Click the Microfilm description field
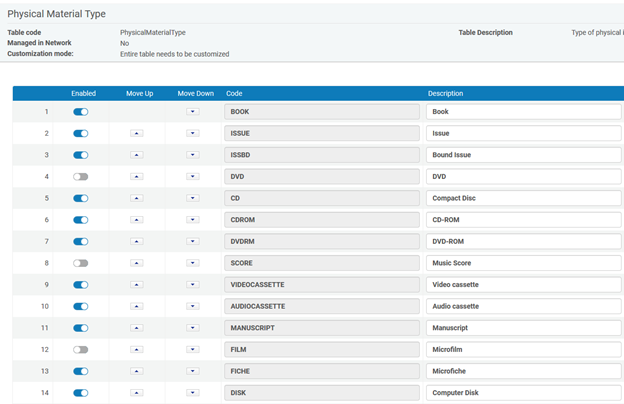 523,349
